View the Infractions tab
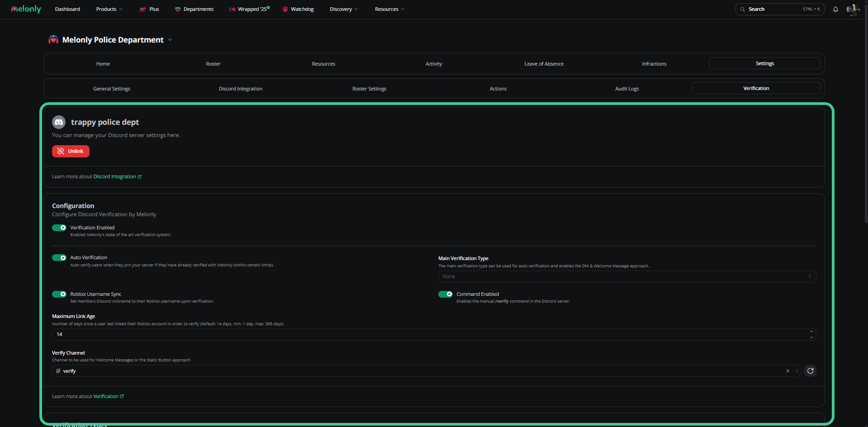This screenshot has height=427, width=868. click(x=654, y=64)
